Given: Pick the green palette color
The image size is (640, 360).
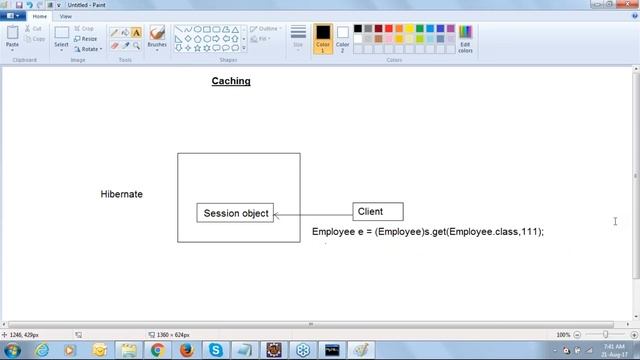Looking at the screenshot, I should click(420, 29).
